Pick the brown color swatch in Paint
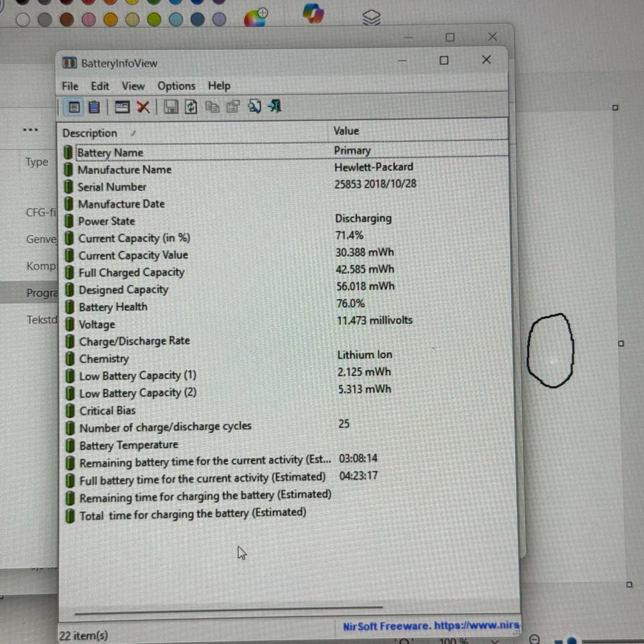 66,19
